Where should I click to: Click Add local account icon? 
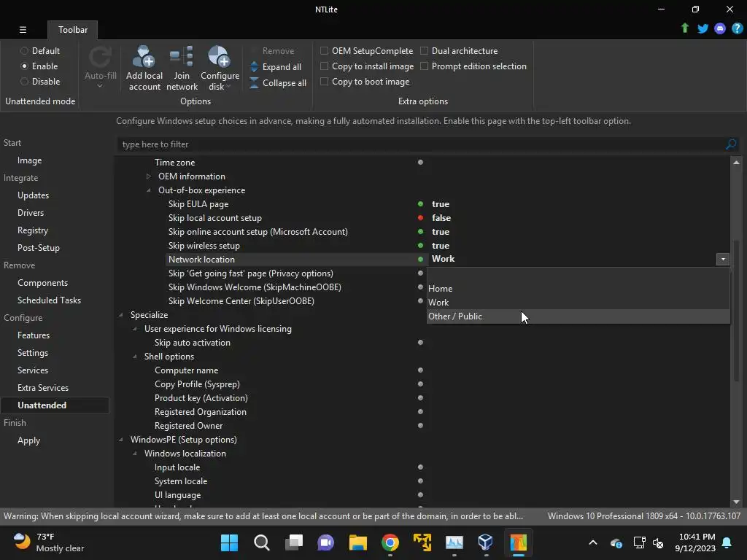(x=144, y=57)
